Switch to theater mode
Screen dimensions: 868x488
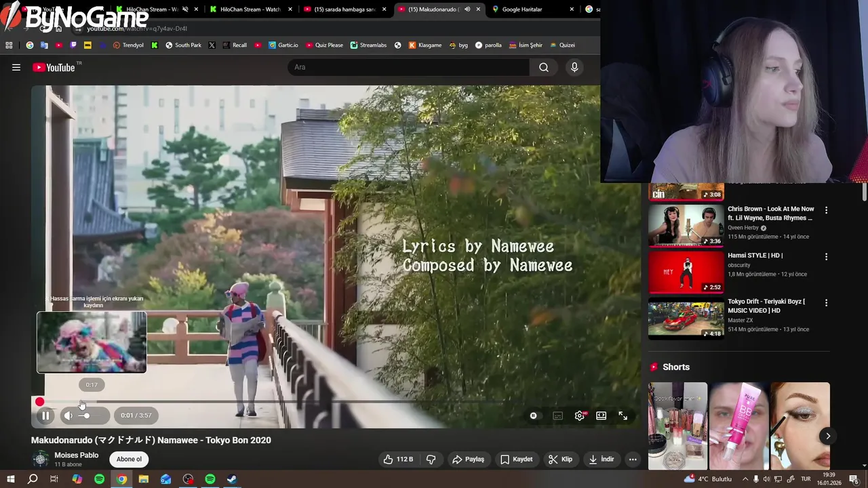[x=601, y=415]
